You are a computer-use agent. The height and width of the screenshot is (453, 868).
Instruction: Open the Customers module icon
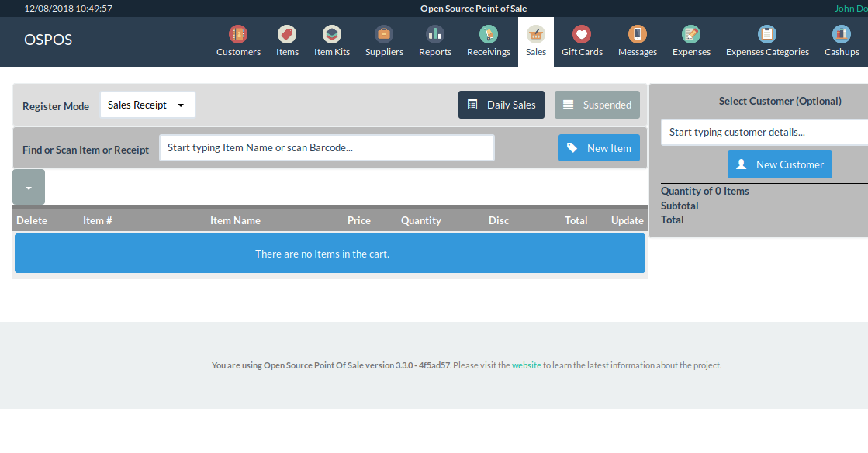click(x=238, y=40)
